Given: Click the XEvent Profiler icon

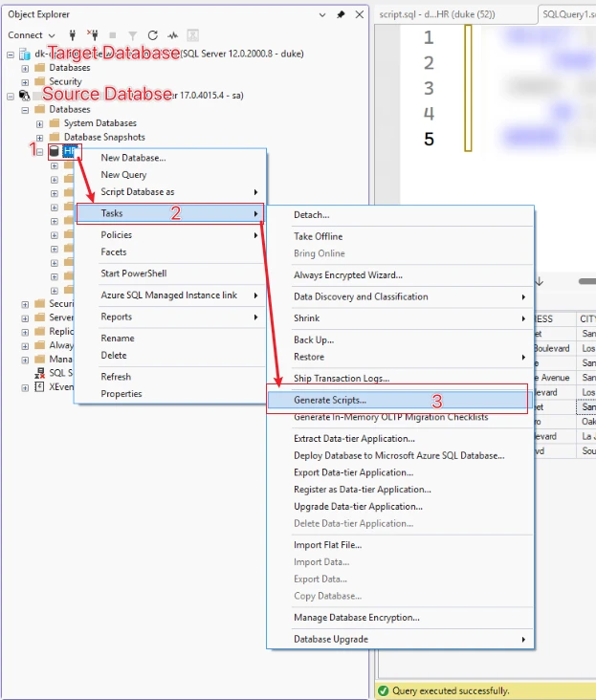Looking at the screenshot, I should pyautogui.click(x=40, y=386).
